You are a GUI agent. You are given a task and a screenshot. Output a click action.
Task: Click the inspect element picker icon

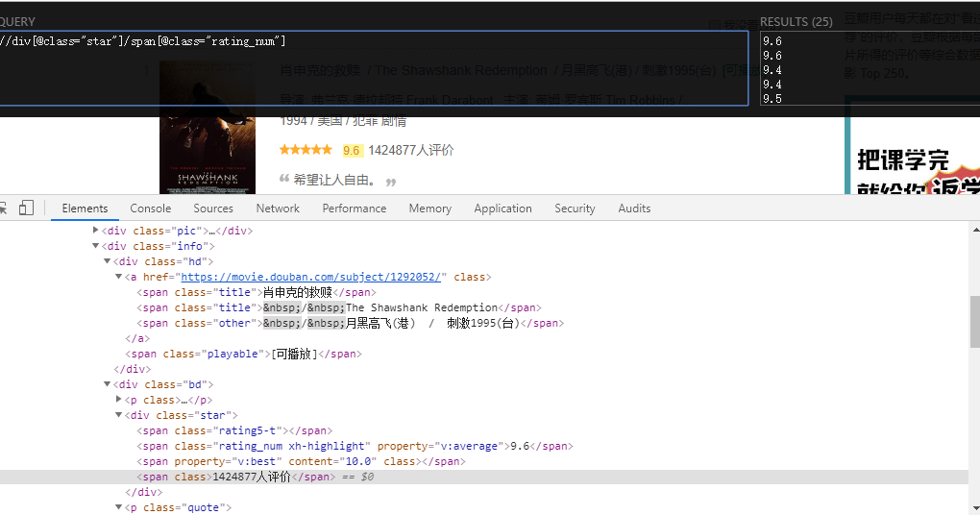tap(3, 208)
